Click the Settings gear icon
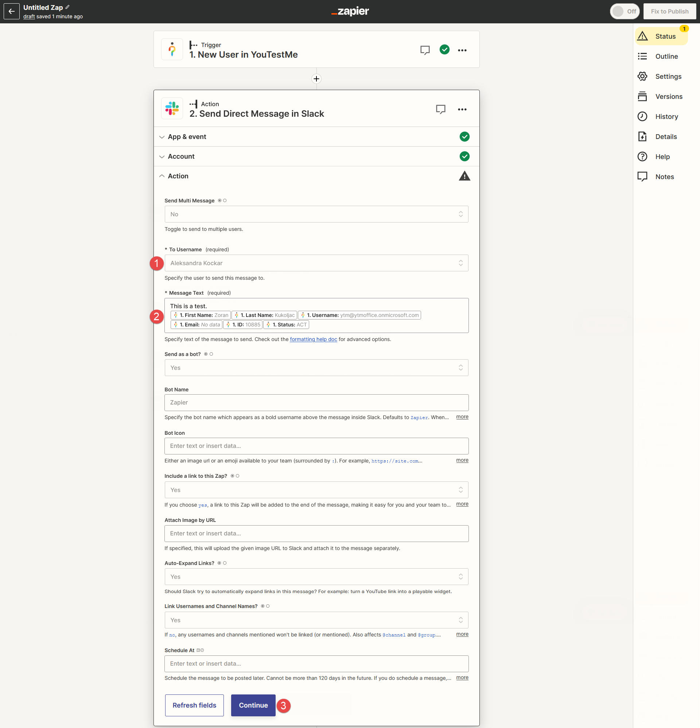 pyautogui.click(x=642, y=76)
